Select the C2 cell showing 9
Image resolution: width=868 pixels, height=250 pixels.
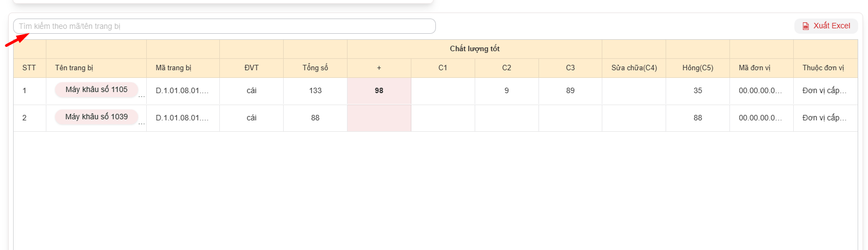pos(507,91)
